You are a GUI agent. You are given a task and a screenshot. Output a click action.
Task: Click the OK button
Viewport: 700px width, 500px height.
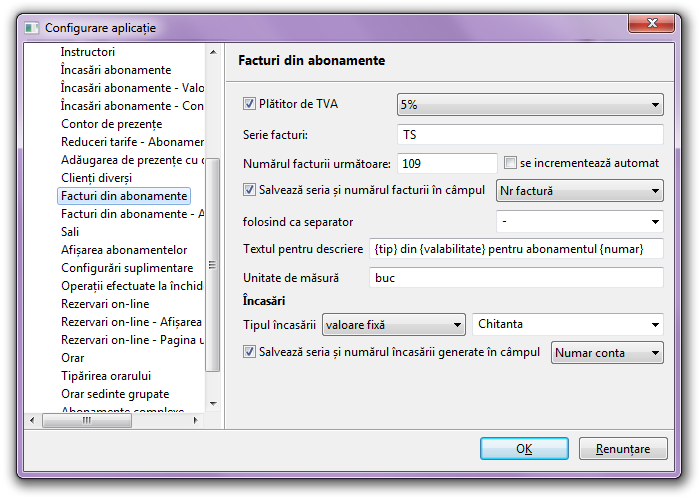coord(524,449)
